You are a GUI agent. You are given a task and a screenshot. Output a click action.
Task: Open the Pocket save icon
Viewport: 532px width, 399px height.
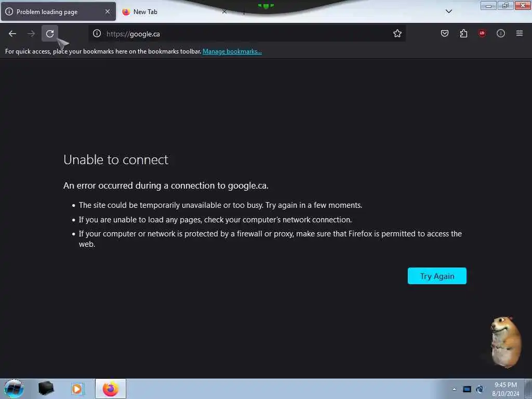point(445,34)
